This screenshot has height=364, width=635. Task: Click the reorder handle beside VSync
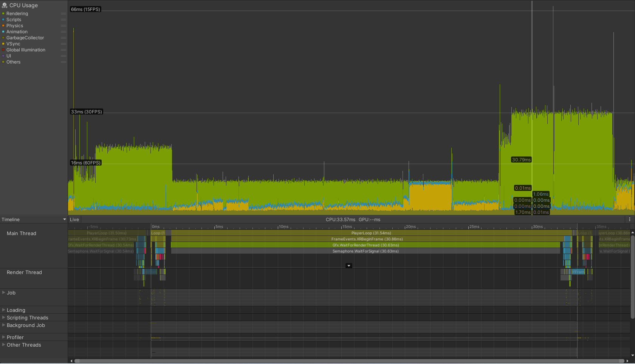click(63, 44)
